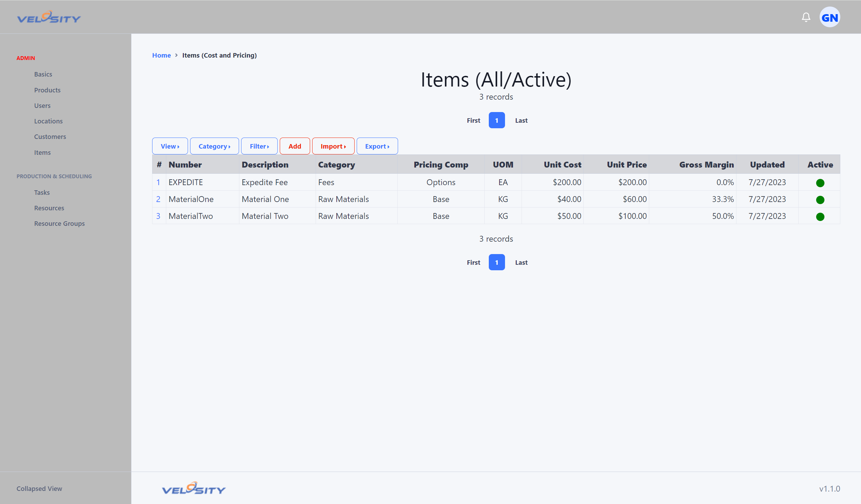
Task: Open item row number 3 link
Action: pyautogui.click(x=158, y=216)
